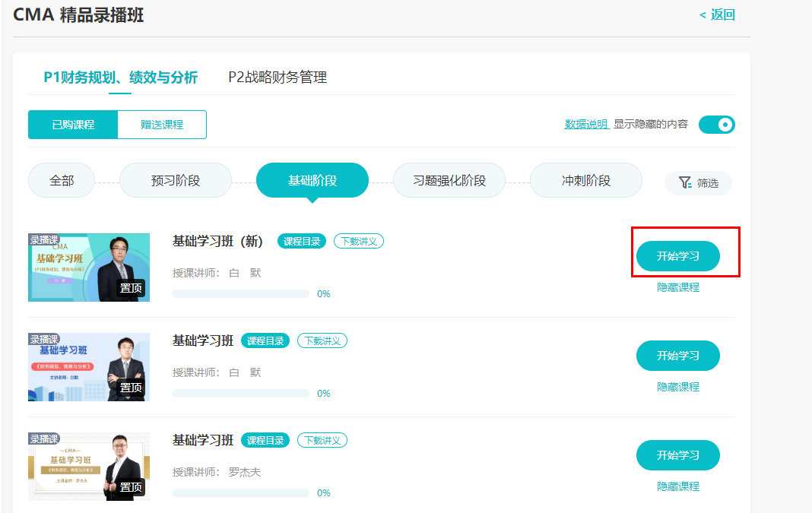Screen dimensions: 812x513
Task: Select the 已购课程 option
Action: [73, 125]
